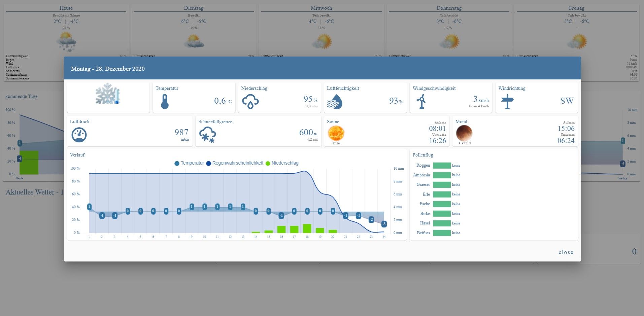Click the hour 1 temperature marker
This screenshot has height=316, width=644.
[89, 207]
